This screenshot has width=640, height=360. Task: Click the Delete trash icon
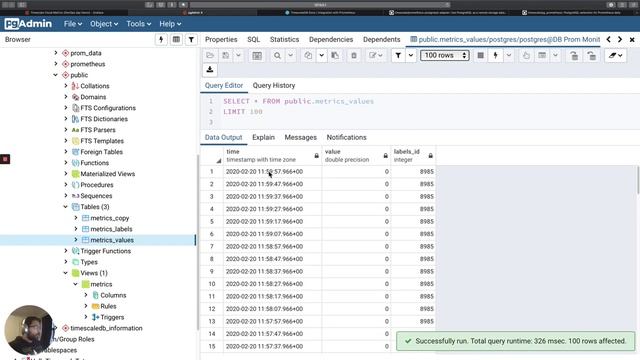point(354,56)
